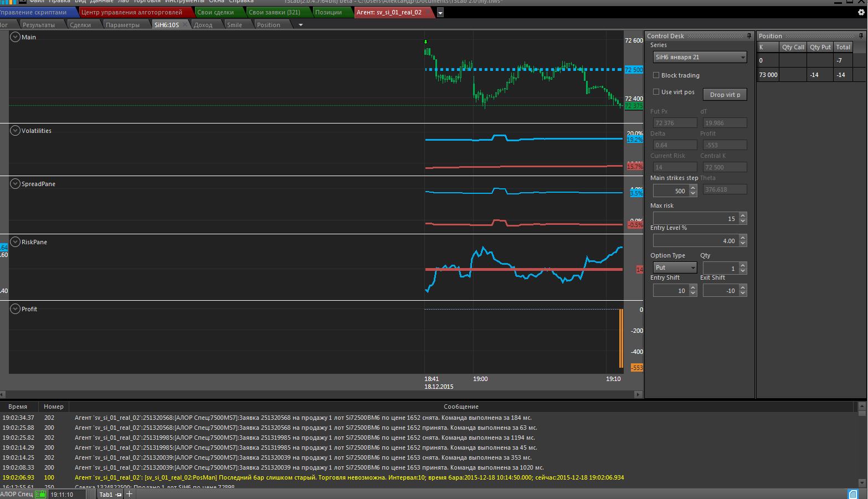Viewport: 868px width, 499px height.
Task: Increase the Max risk value
Action: click(743, 215)
